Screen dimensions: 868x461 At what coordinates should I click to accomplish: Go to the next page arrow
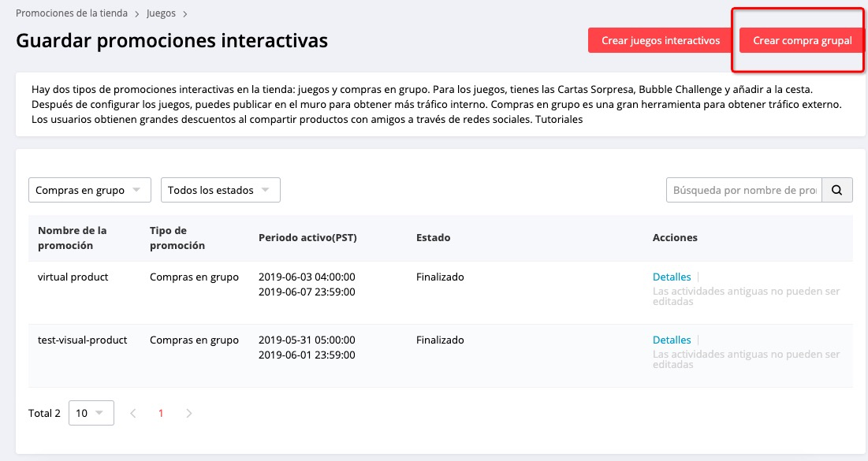[x=188, y=413]
